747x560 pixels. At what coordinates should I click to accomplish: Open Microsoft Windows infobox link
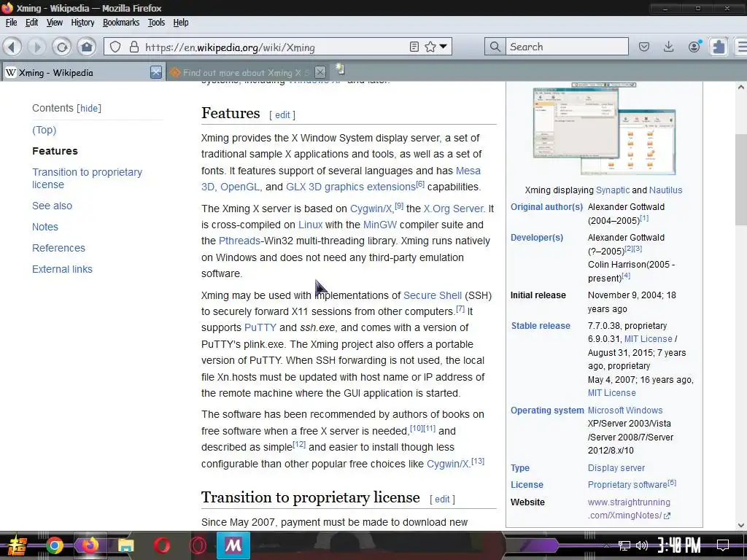point(625,410)
